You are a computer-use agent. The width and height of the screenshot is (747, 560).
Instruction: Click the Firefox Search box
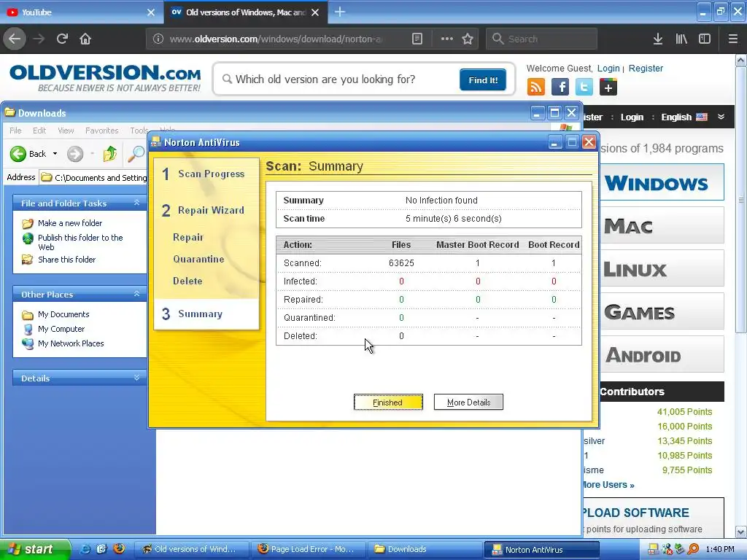(541, 39)
